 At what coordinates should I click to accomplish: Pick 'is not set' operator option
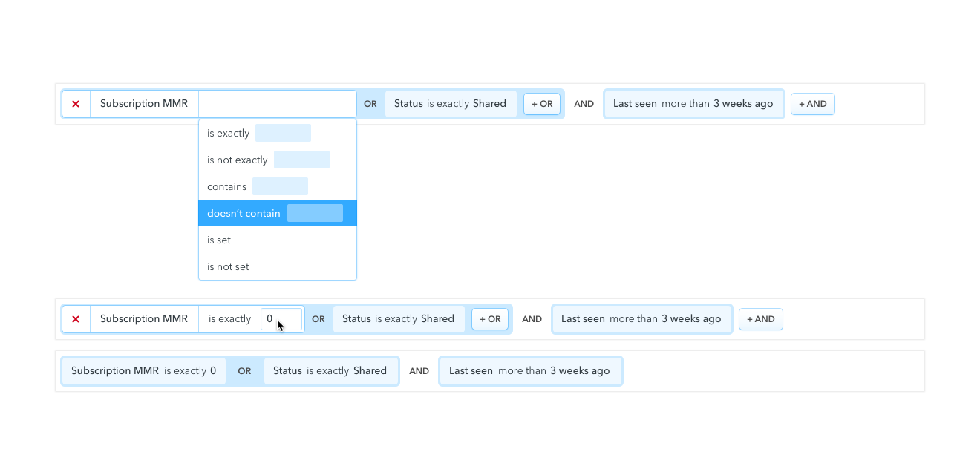tap(228, 267)
